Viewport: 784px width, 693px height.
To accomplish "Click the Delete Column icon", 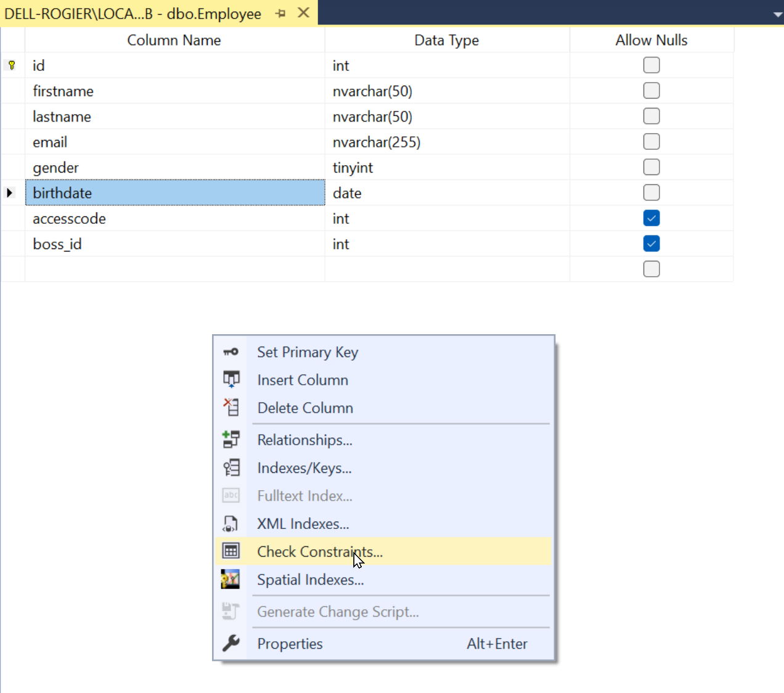I will 231,407.
